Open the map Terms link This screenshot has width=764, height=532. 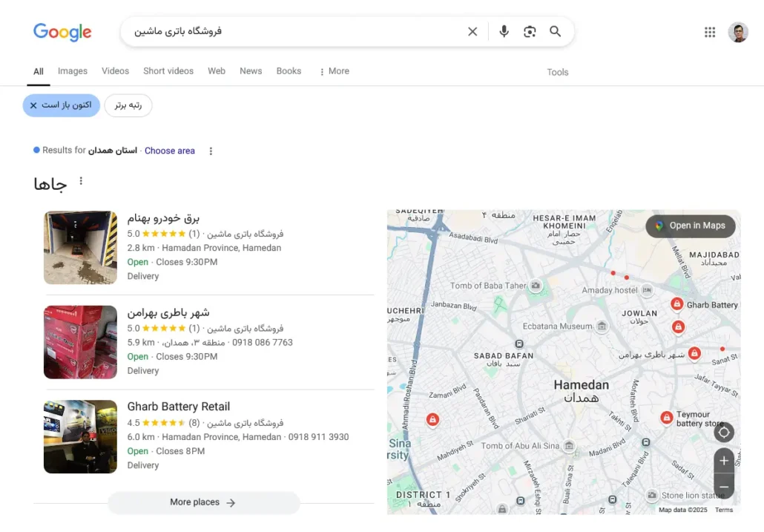pos(724,510)
